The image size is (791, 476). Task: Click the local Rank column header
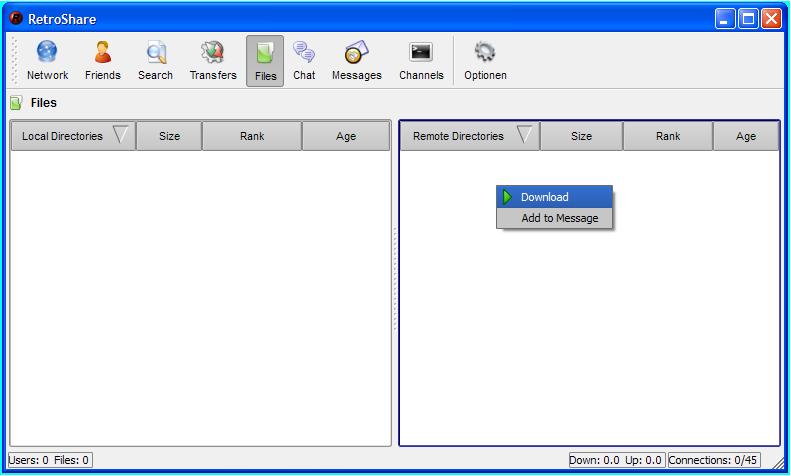pyautogui.click(x=252, y=136)
